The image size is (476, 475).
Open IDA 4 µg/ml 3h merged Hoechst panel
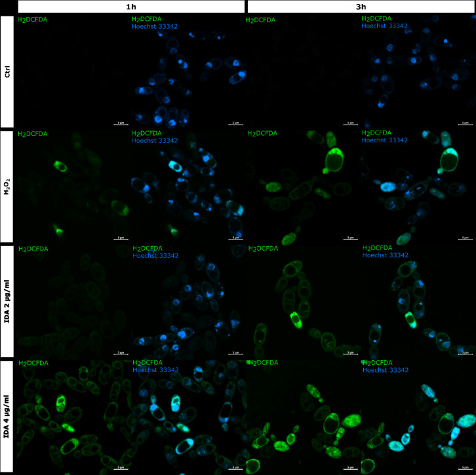418,417
